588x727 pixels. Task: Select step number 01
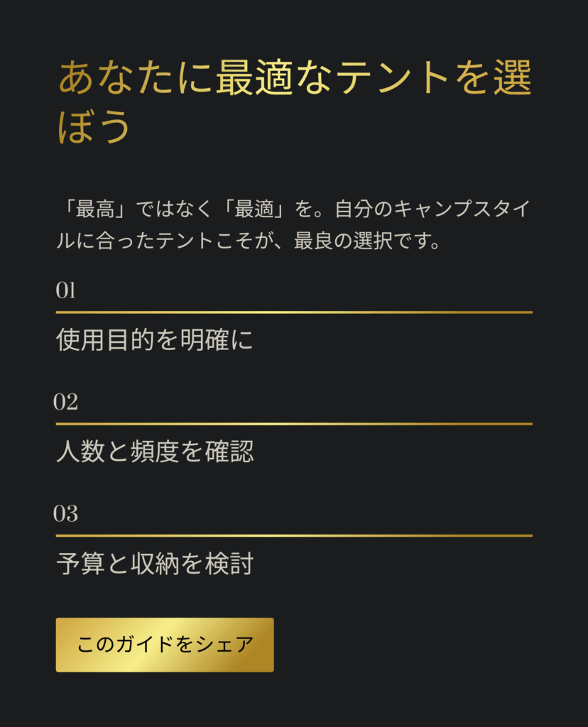66,290
